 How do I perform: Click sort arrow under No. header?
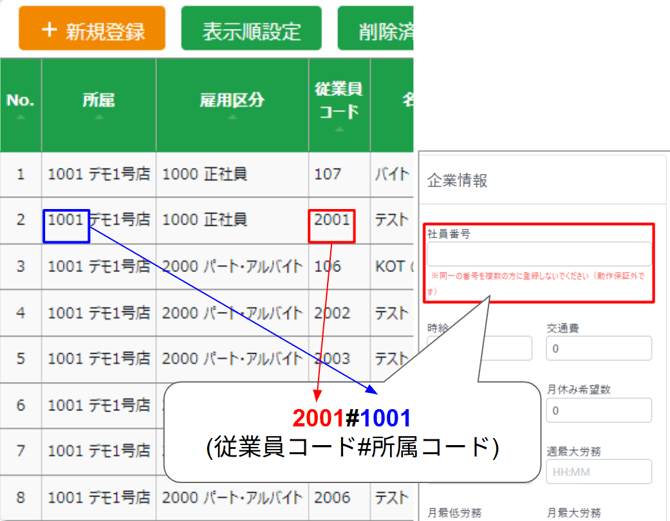pos(20,116)
